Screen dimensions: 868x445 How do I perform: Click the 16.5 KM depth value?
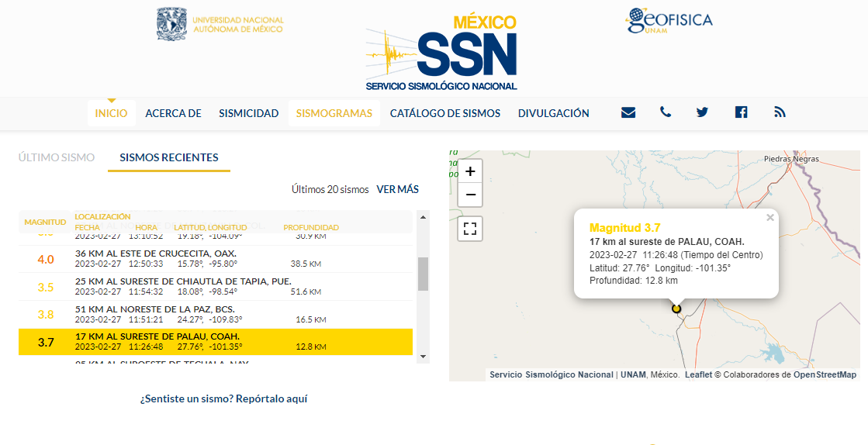(x=310, y=319)
